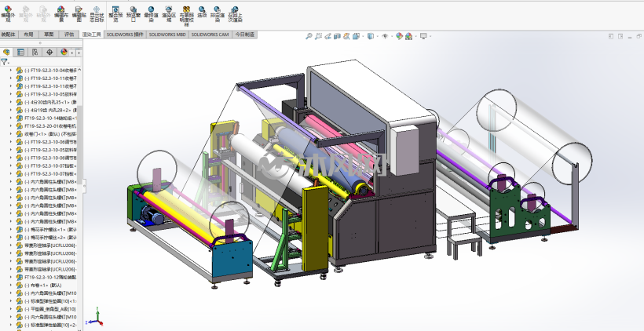Switch to the 评估 tab
This screenshot has height=331, width=644.
point(69,35)
